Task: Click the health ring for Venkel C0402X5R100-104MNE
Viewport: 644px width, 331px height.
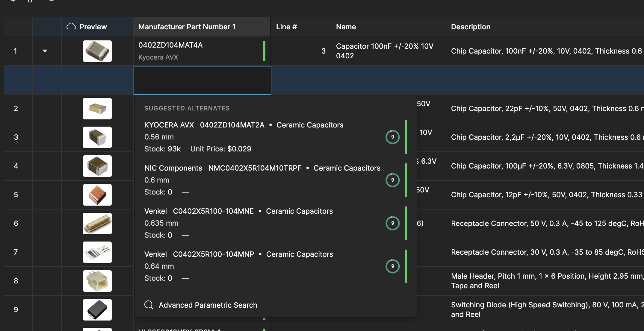Action: click(392, 223)
